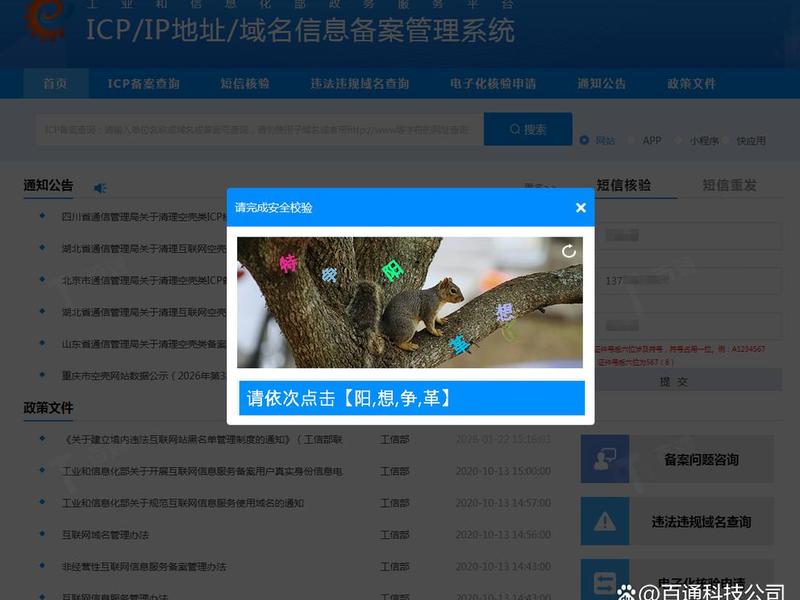Open 工业和信息化部关于规范互联网信息服务使用域名的通知
This screenshot has height=600, width=800.
tap(183, 503)
